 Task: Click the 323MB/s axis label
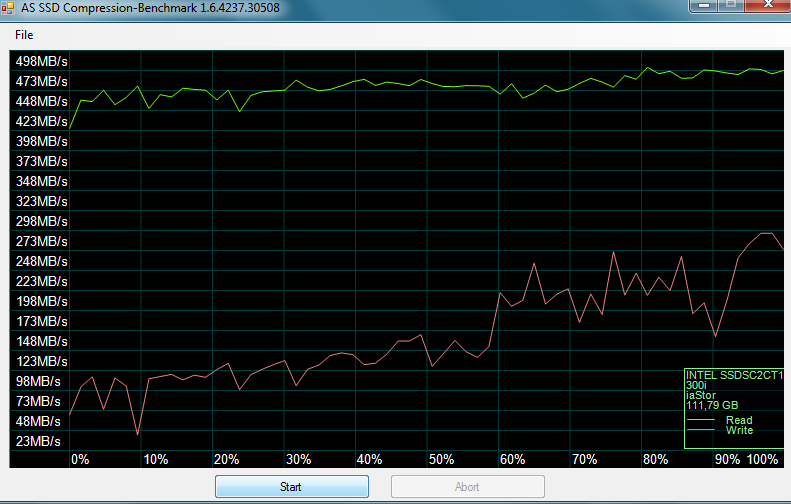click(x=41, y=201)
